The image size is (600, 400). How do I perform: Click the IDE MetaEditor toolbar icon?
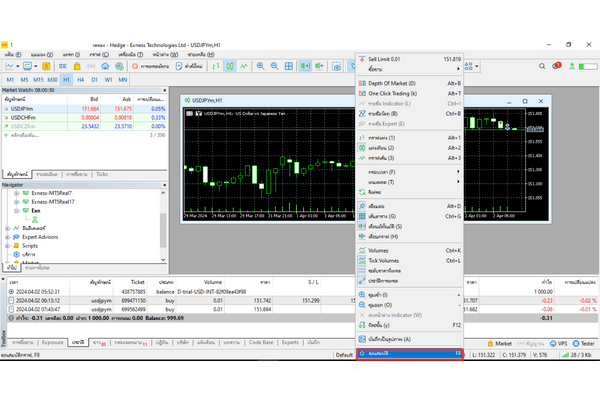pyautogui.click(x=62, y=65)
